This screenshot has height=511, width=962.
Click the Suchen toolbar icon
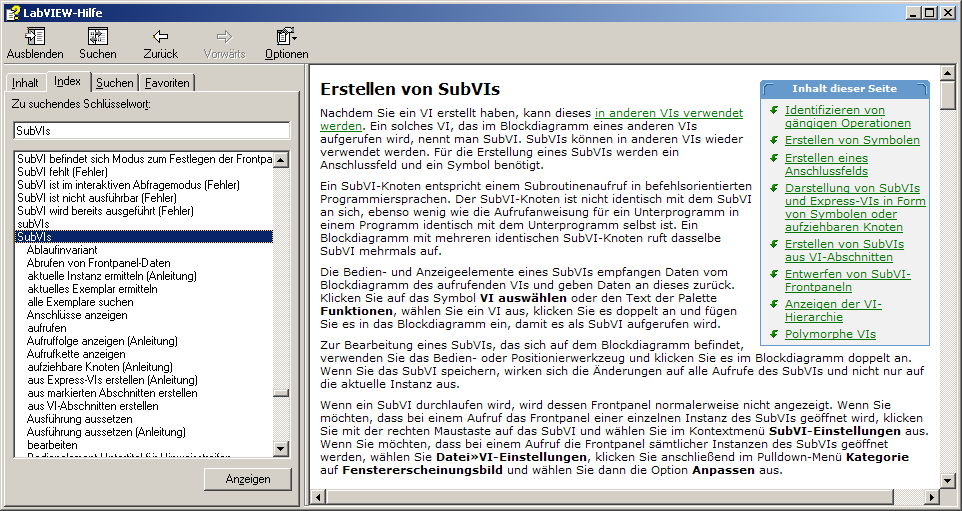(98, 36)
